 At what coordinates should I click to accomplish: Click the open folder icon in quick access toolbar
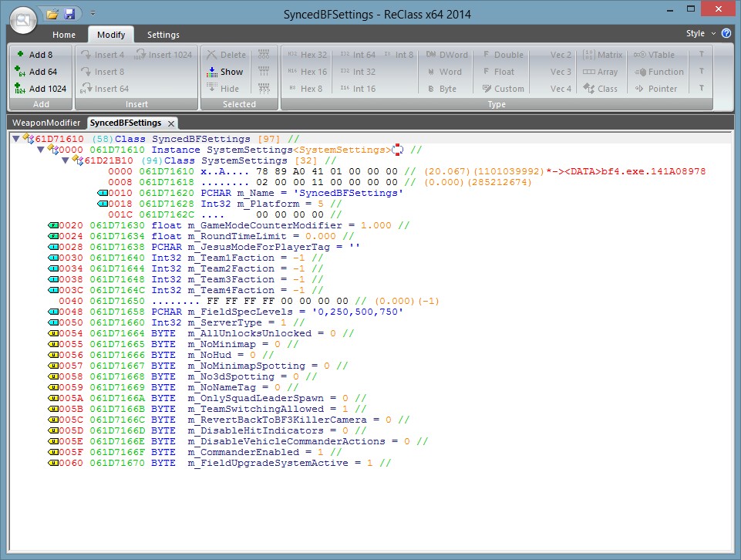point(52,14)
